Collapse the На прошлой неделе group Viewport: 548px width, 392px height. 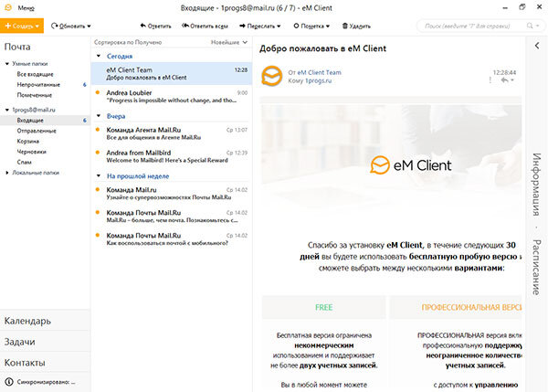pos(99,175)
